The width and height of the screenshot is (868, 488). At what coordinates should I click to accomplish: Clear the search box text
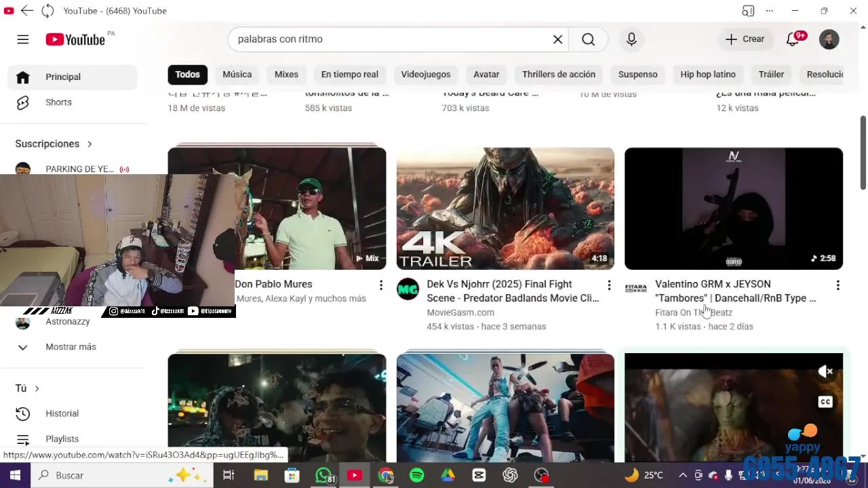point(557,39)
